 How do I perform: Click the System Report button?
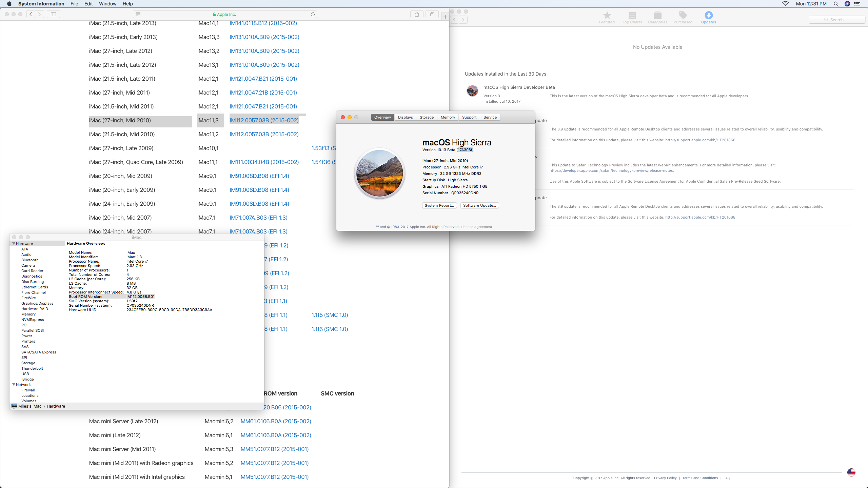click(x=439, y=205)
